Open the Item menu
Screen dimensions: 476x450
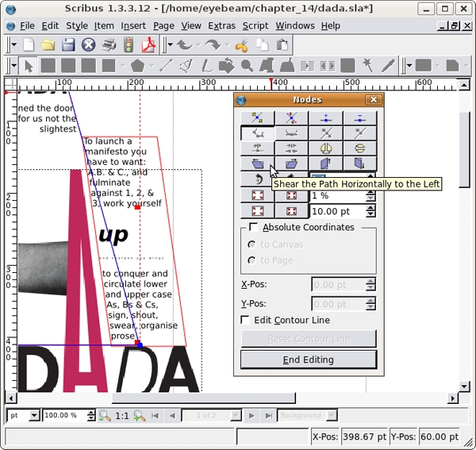pos(104,26)
